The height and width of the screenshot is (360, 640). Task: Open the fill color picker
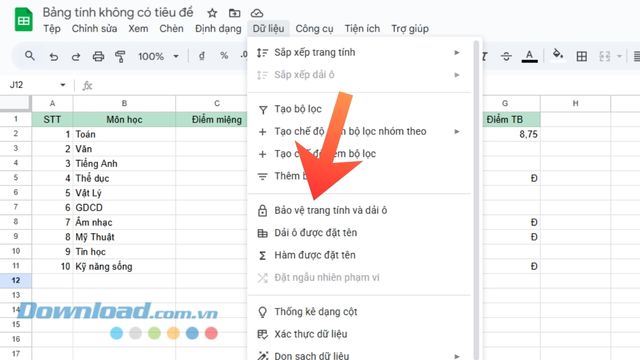pyautogui.click(x=558, y=55)
